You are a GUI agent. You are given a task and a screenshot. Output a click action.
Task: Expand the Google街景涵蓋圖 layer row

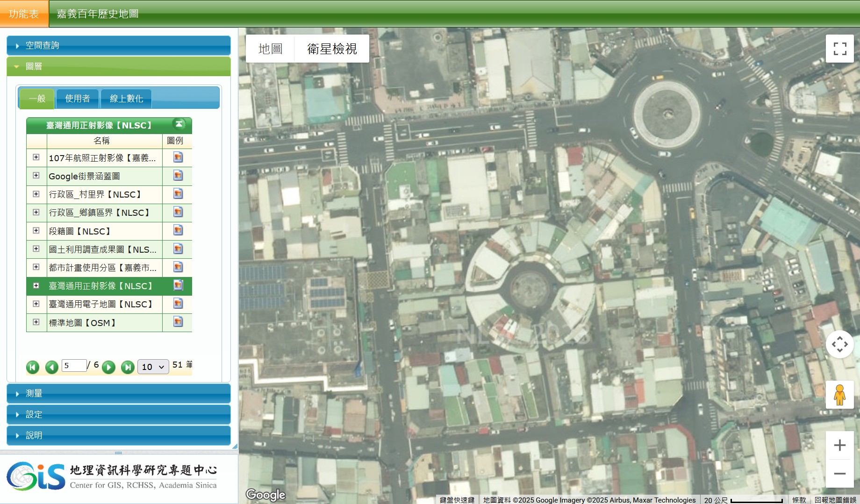pyautogui.click(x=36, y=176)
